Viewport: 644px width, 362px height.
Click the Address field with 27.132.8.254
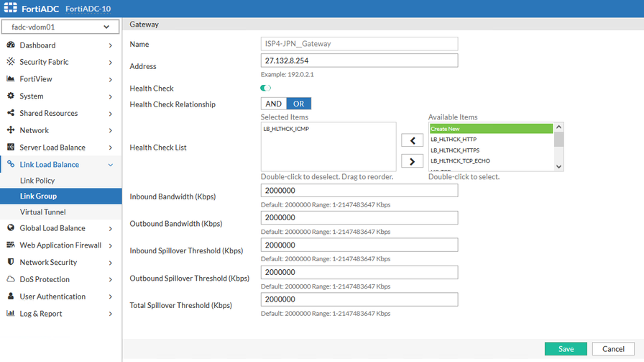pyautogui.click(x=359, y=60)
